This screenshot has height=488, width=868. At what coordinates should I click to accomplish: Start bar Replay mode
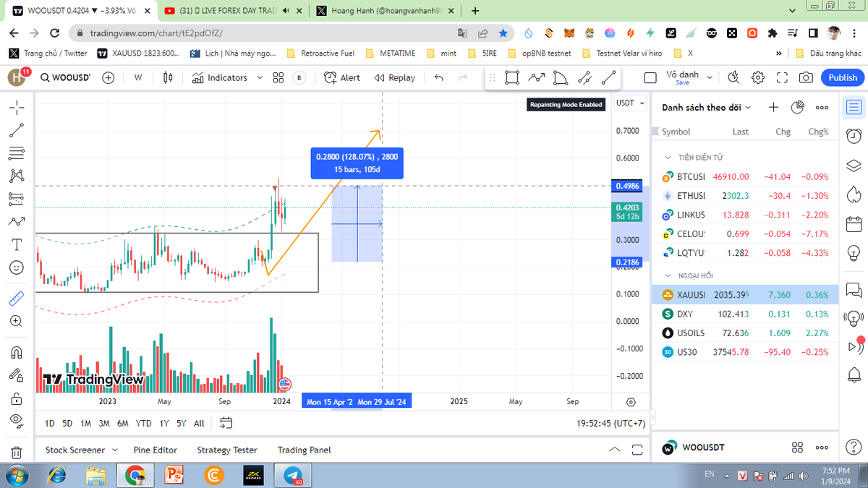[x=395, y=77]
